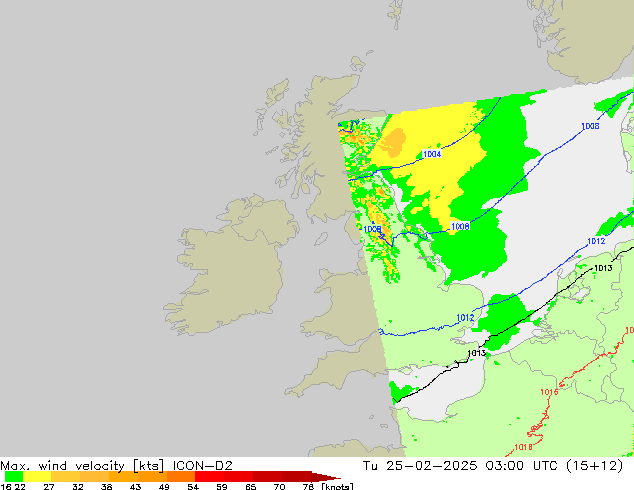The width and height of the screenshot is (634, 490).
Task: Click the blue '1012' label near the Dutch coast
Action: click(596, 241)
